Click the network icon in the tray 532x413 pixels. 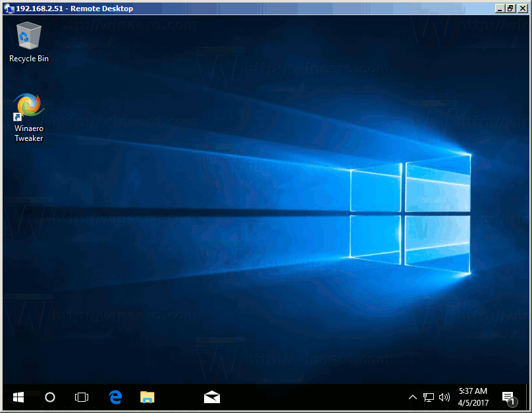[428, 397]
